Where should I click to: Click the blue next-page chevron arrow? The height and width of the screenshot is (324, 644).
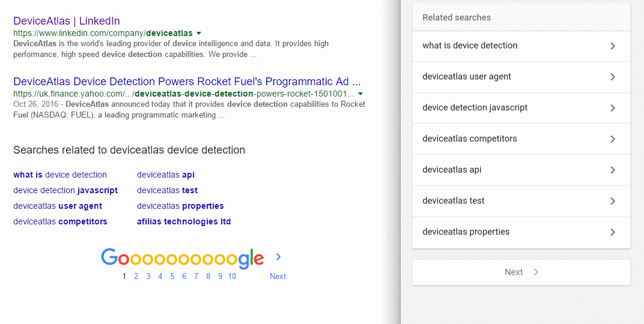[x=278, y=257]
